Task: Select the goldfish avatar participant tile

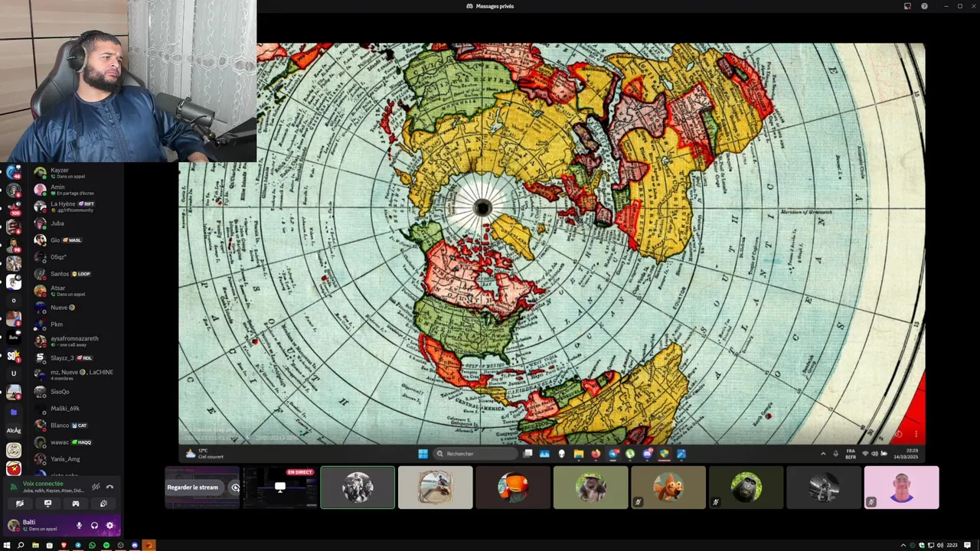Action: pos(668,487)
